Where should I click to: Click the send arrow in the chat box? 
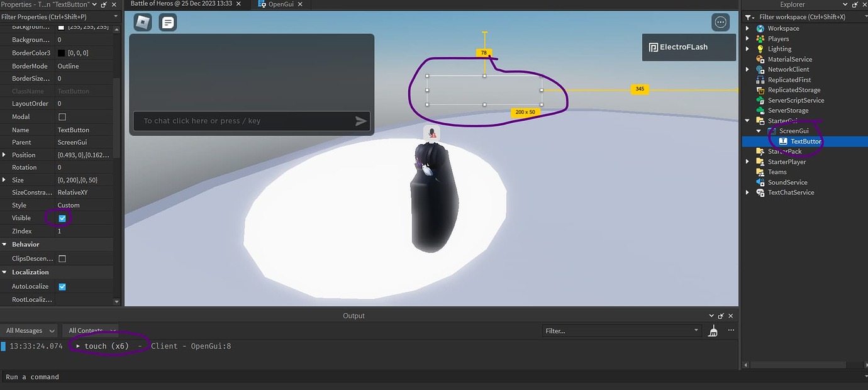click(360, 120)
